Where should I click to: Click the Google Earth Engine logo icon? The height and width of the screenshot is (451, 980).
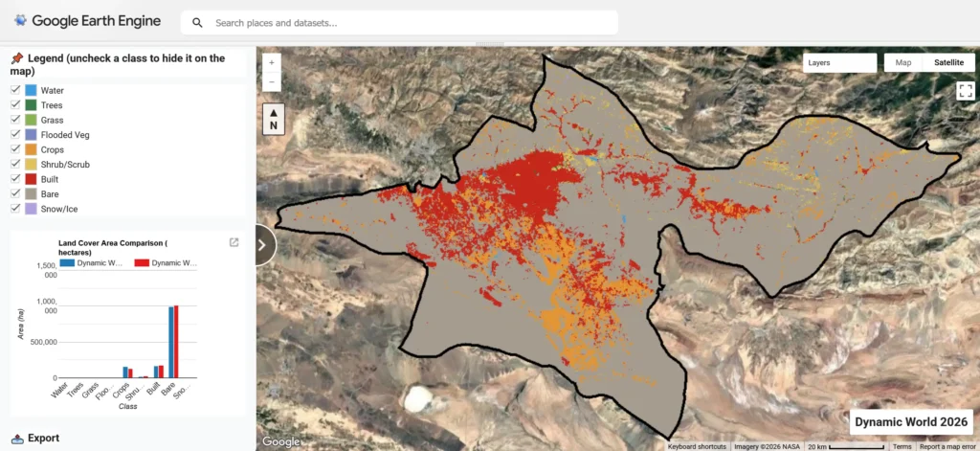click(21, 21)
